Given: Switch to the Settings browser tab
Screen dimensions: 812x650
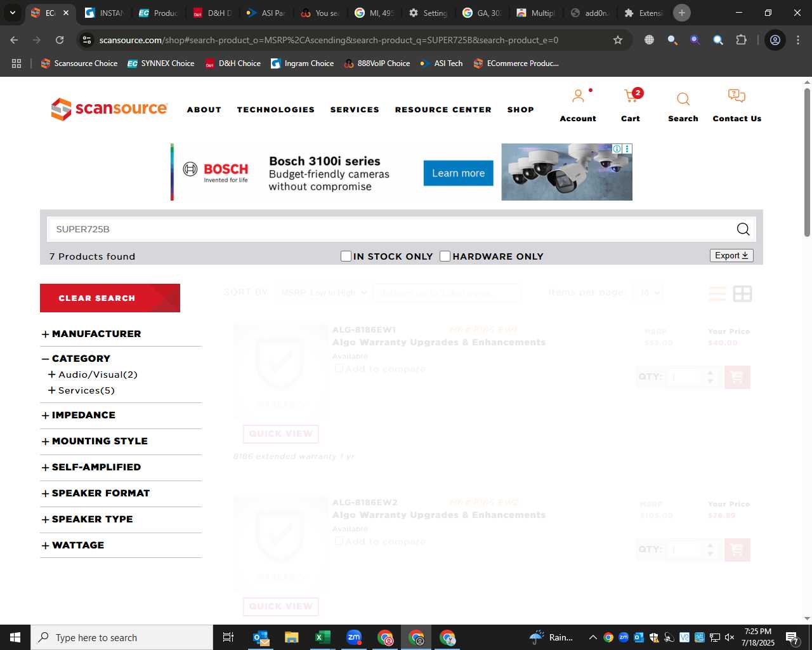Looking at the screenshot, I should click(x=429, y=13).
